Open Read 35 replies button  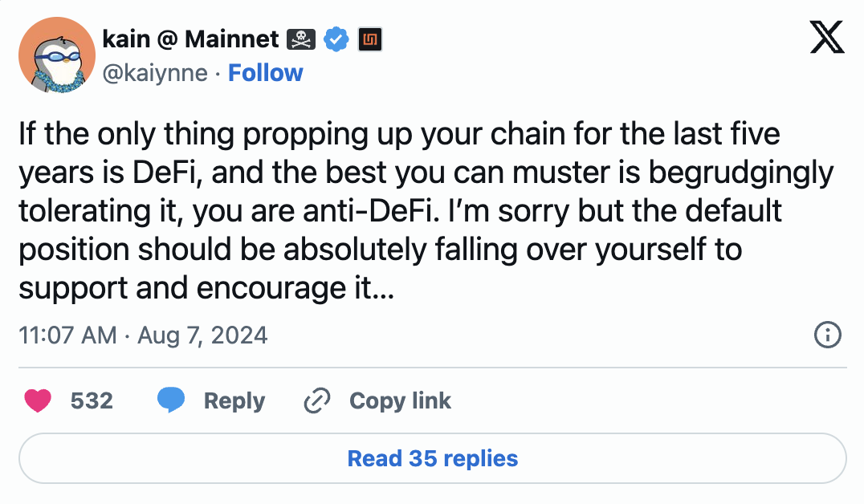point(432,458)
